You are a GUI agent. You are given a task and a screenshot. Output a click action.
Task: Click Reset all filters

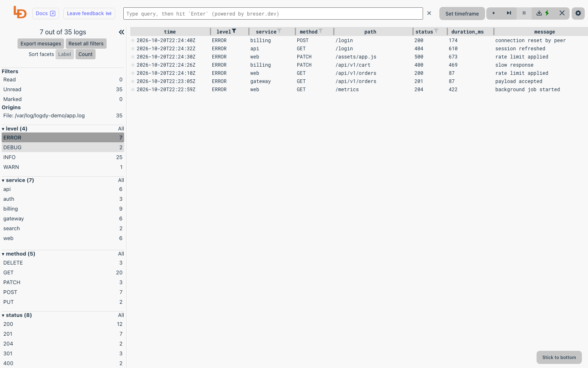point(86,44)
